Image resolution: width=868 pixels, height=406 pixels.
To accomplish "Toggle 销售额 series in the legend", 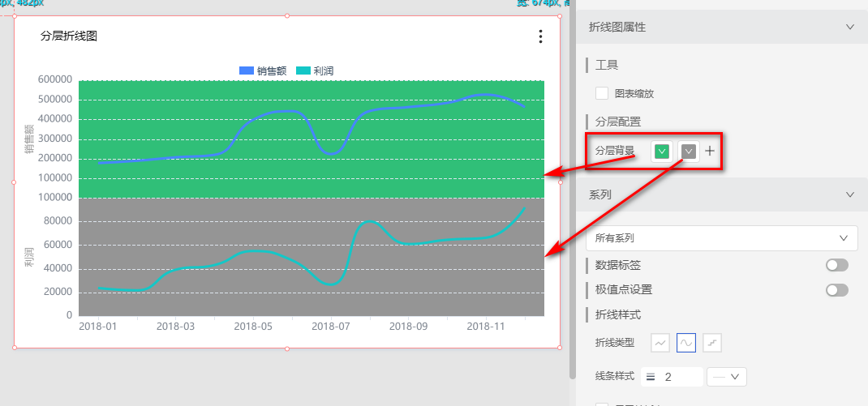I will (x=263, y=71).
